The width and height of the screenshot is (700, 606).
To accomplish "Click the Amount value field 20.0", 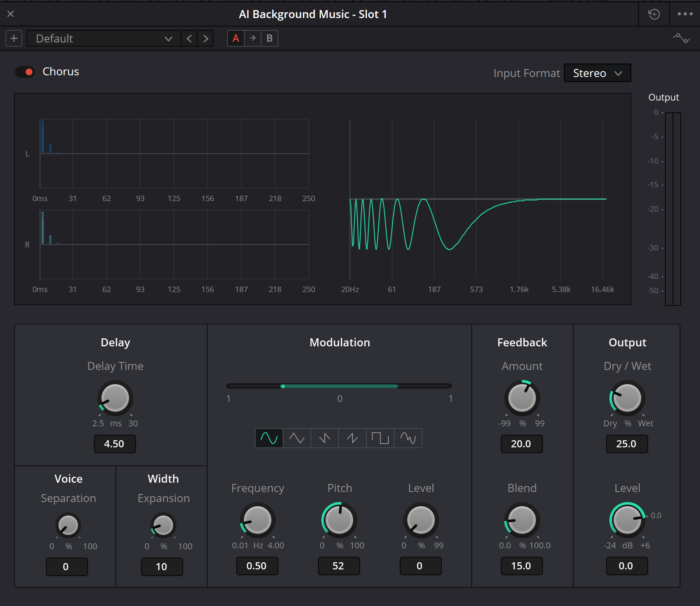I will point(521,444).
